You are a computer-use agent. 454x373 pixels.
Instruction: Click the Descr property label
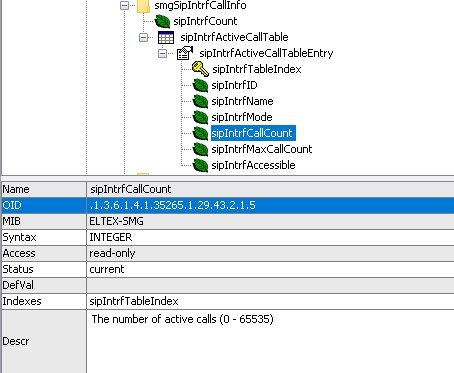tap(16, 341)
